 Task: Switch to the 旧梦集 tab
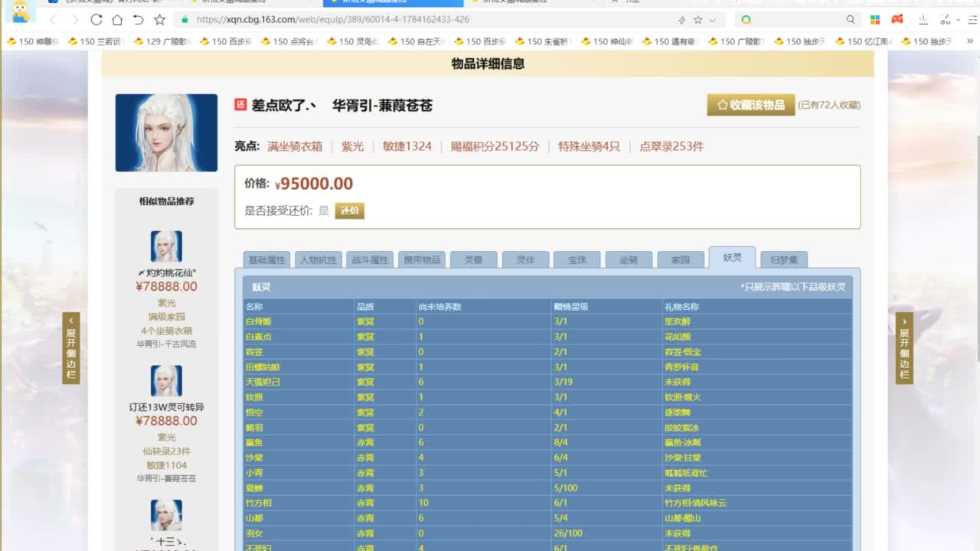click(x=784, y=259)
